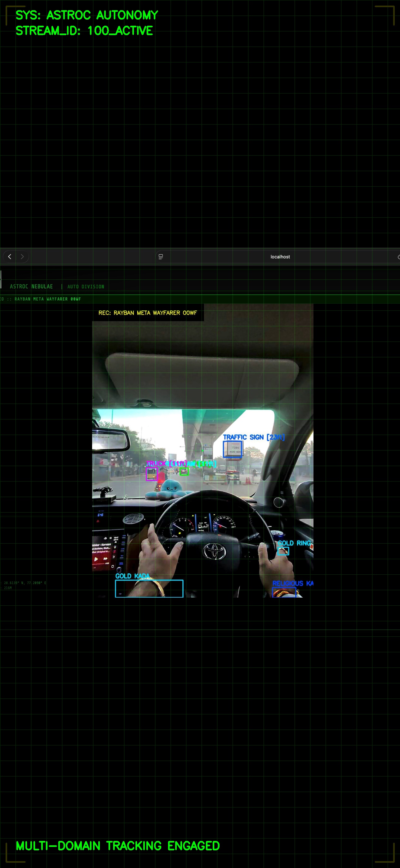Select the GOLD RING detection box
Image resolution: width=400 pixels, height=868 pixels.
pos(283,551)
